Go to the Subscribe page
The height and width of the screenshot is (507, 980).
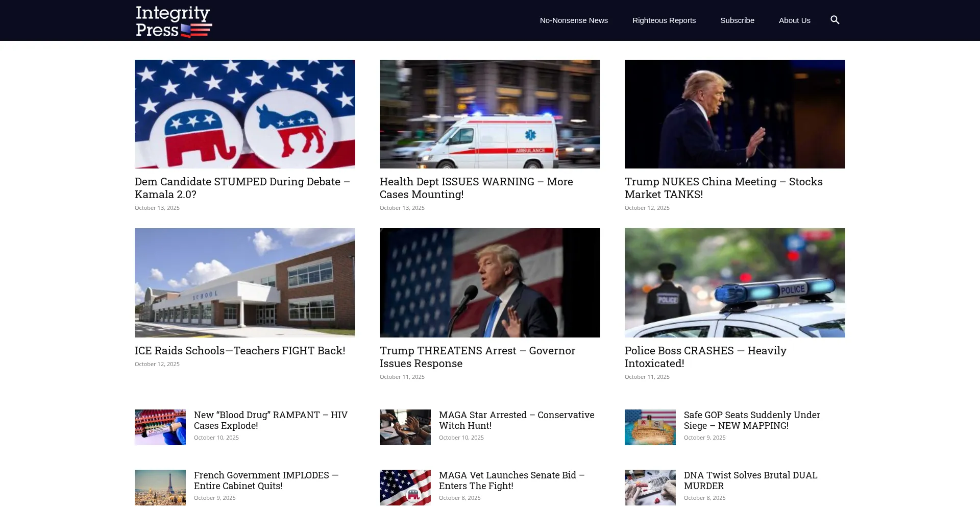tap(737, 20)
